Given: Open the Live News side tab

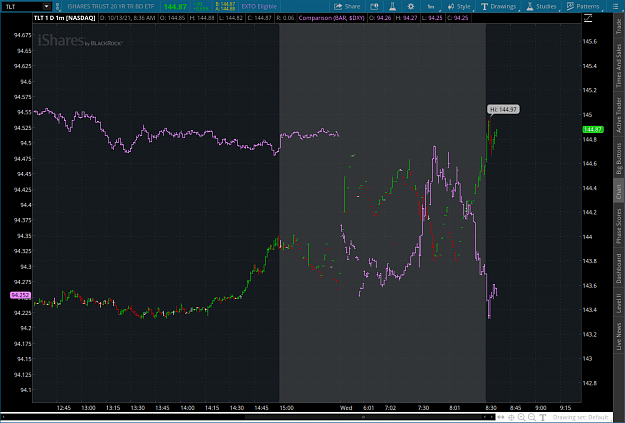Looking at the screenshot, I should coord(618,336).
